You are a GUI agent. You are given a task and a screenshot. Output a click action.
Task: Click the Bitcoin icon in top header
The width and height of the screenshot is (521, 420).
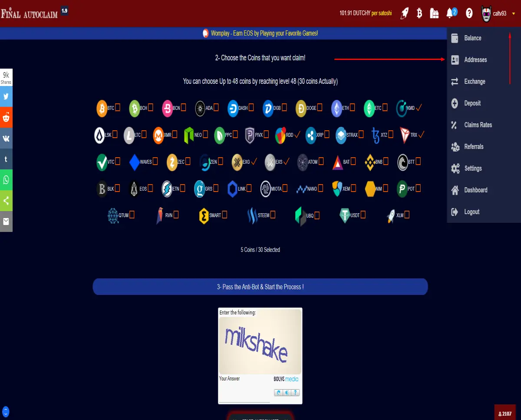click(x=419, y=13)
